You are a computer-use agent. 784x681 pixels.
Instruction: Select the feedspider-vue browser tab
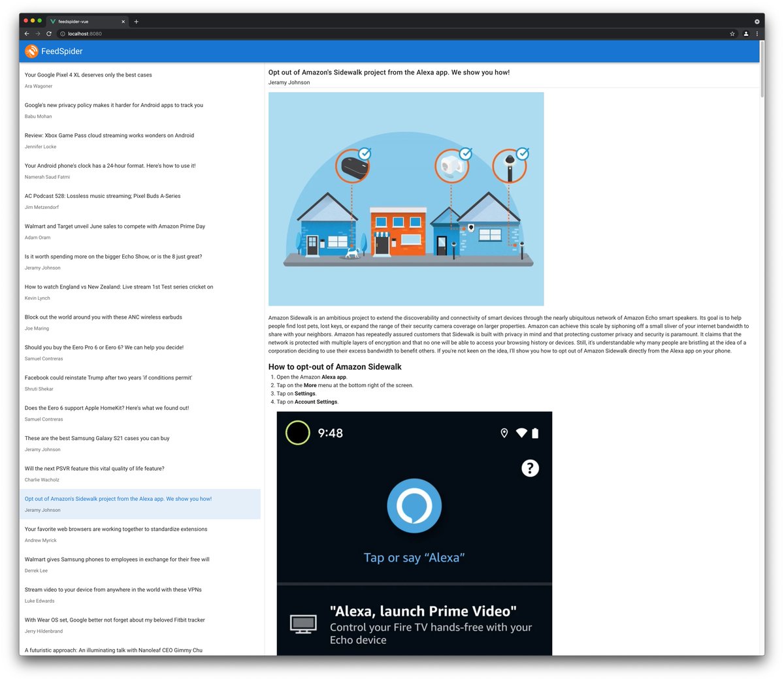click(x=88, y=22)
